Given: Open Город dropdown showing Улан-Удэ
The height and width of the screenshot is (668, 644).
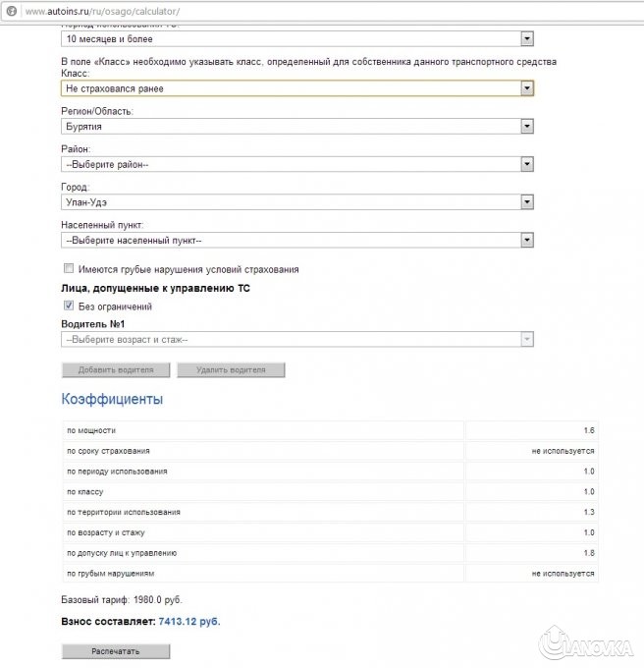Looking at the screenshot, I should (527, 202).
